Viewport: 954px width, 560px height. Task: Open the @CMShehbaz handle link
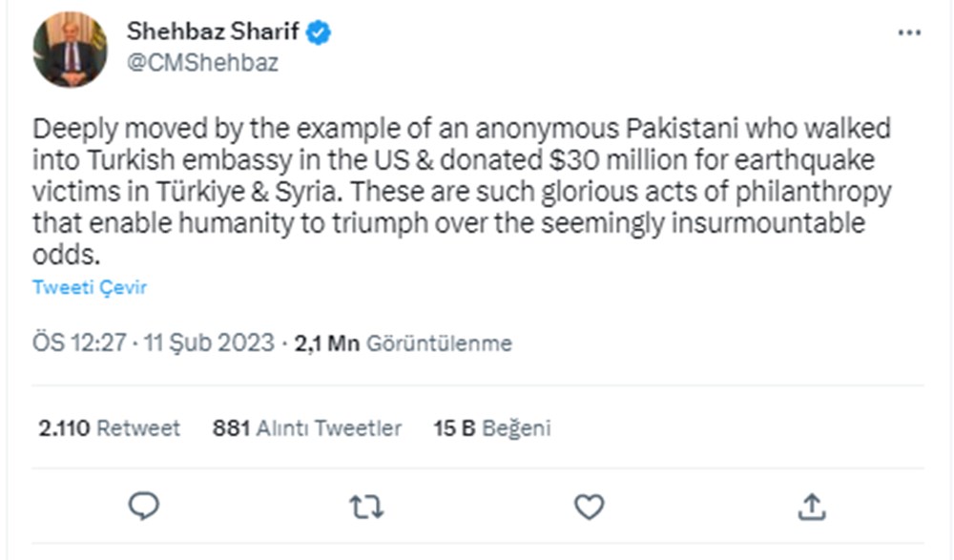(202, 63)
